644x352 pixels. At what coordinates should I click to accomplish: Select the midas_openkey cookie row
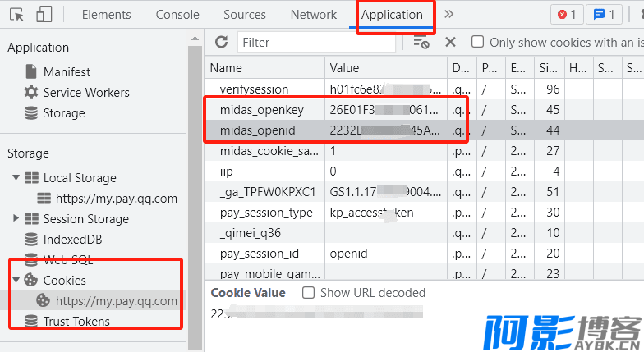(x=424, y=110)
